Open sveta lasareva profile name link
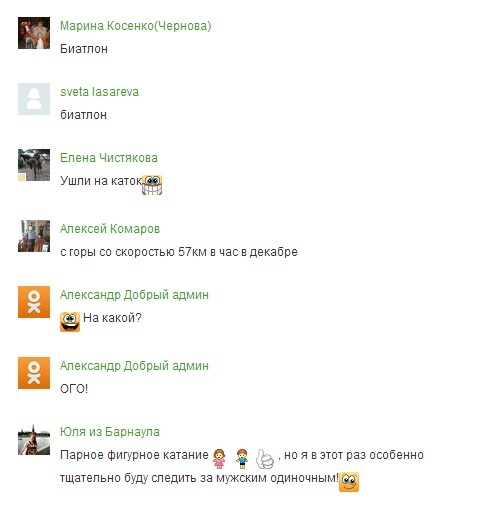489x510 pixels. click(x=99, y=92)
